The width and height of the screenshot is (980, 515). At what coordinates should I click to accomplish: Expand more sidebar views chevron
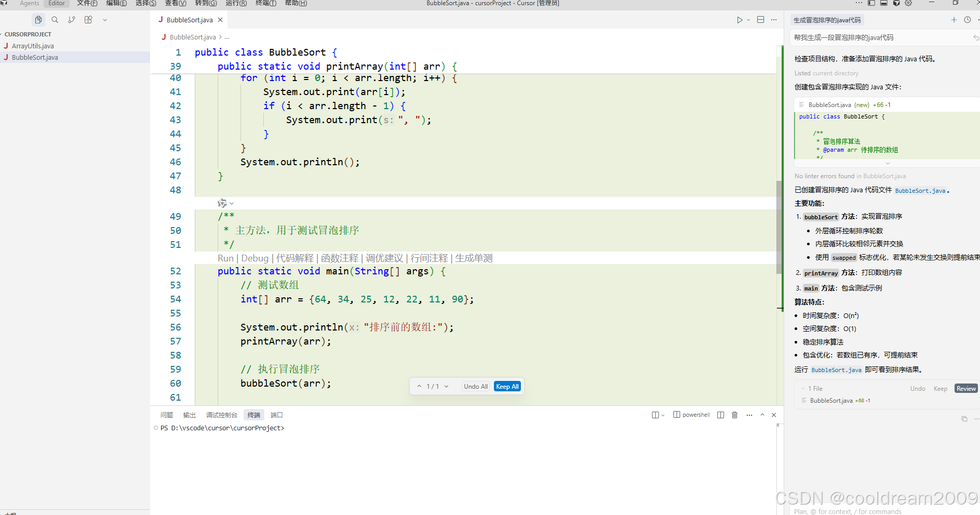point(105,20)
